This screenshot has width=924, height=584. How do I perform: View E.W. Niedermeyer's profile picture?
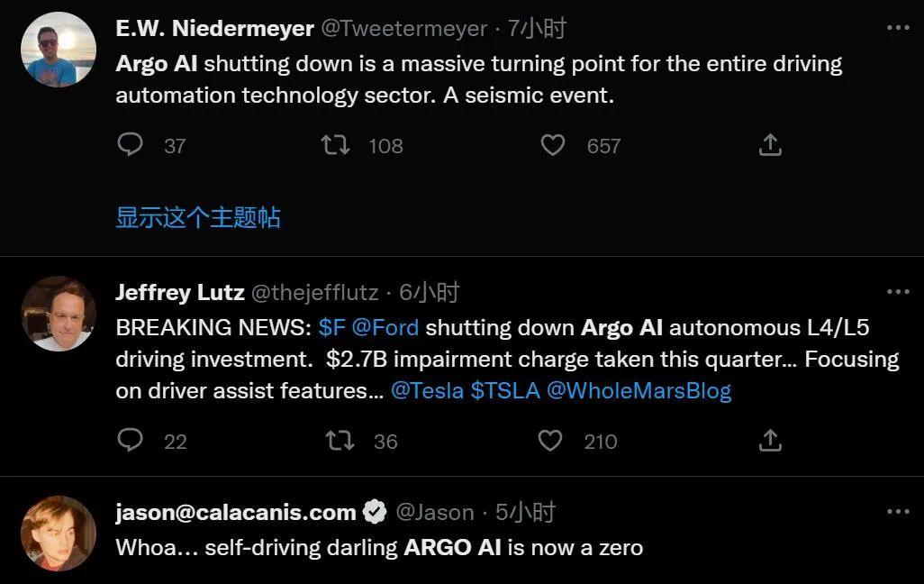[59, 50]
